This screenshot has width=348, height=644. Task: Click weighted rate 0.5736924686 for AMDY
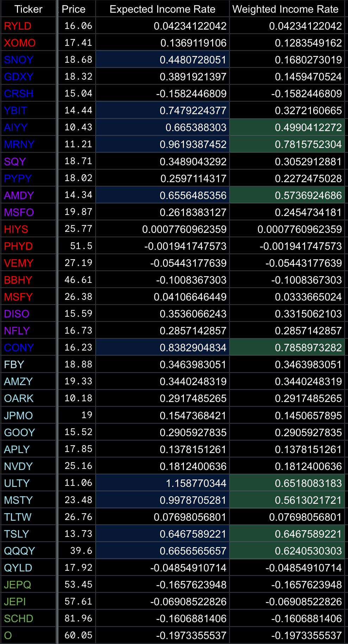287,195
